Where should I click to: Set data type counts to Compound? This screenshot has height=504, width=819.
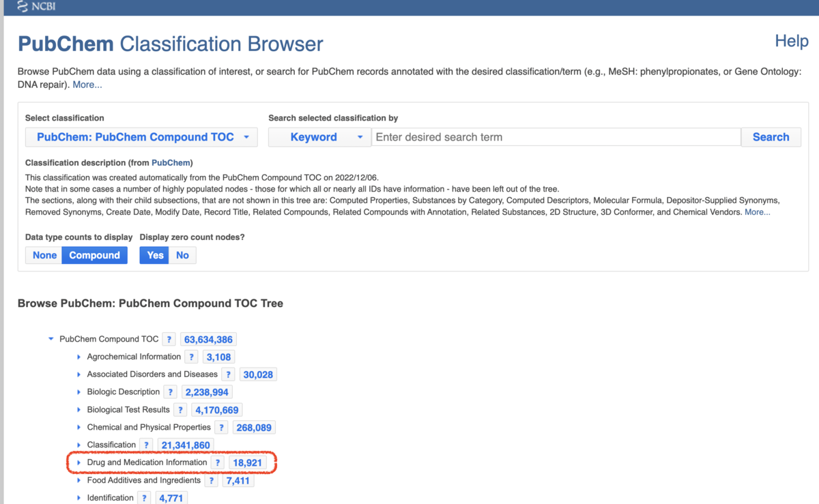(94, 255)
